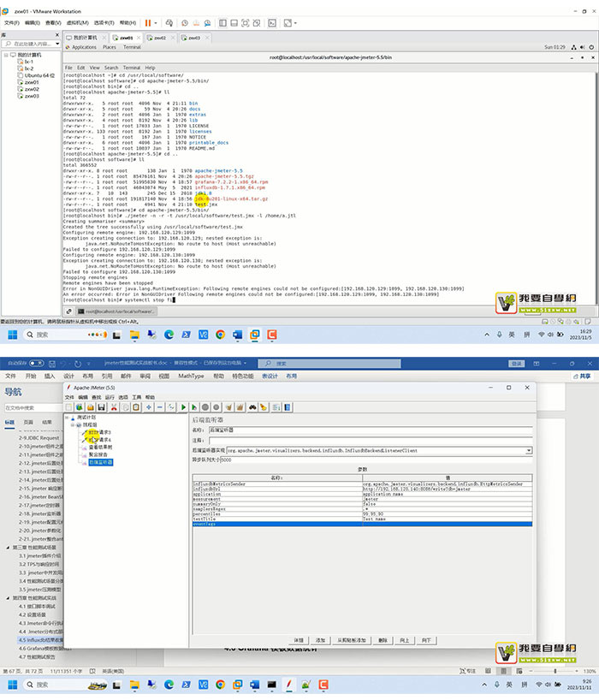Switch to zxw03 VM tab
The height and width of the screenshot is (700, 599).
pos(194,38)
